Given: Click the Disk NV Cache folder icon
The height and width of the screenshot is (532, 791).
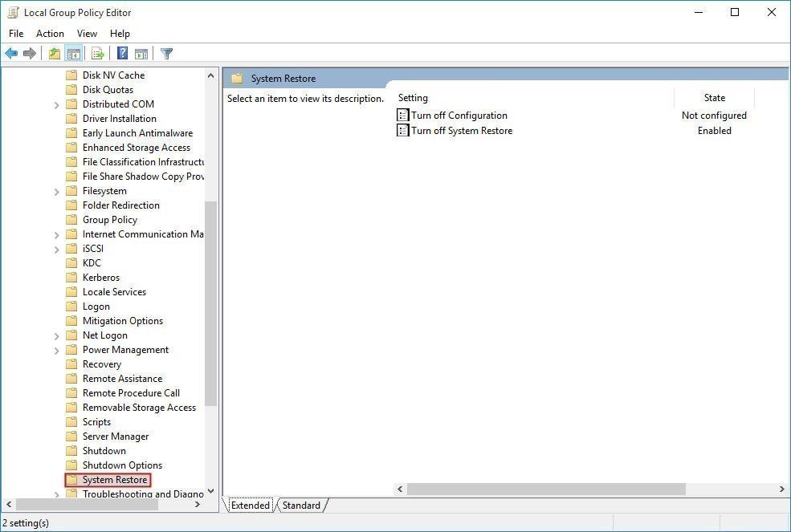Looking at the screenshot, I should point(71,75).
